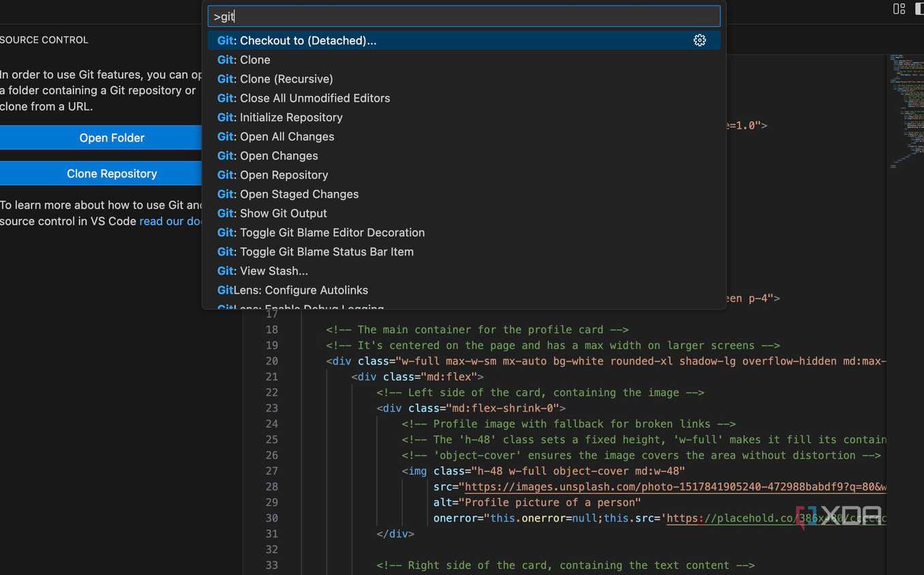
Task: Select Git: Close All Unmodified Editors
Action: pos(464,98)
